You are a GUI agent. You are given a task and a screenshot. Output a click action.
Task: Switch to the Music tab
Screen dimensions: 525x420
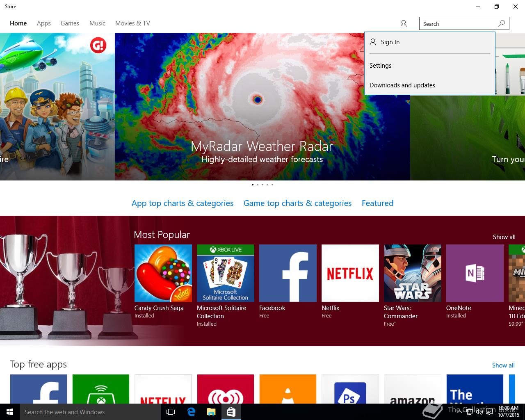97,23
